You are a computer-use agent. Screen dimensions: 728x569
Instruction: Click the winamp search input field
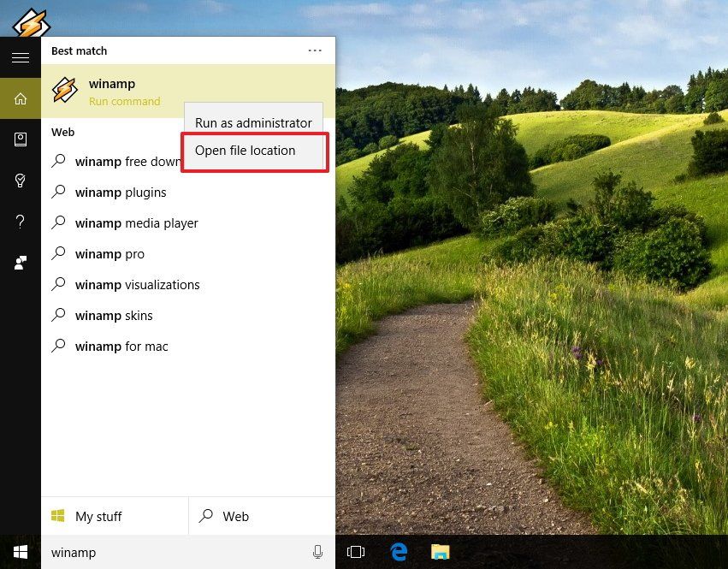pyautogui.click(x=128, y=552)
